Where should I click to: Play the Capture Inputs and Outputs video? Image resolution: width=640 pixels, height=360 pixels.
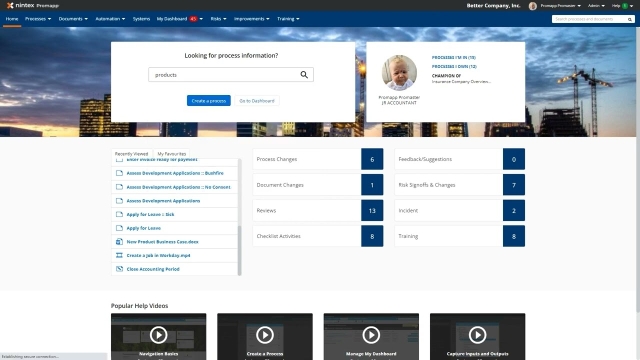click(478, 335)
